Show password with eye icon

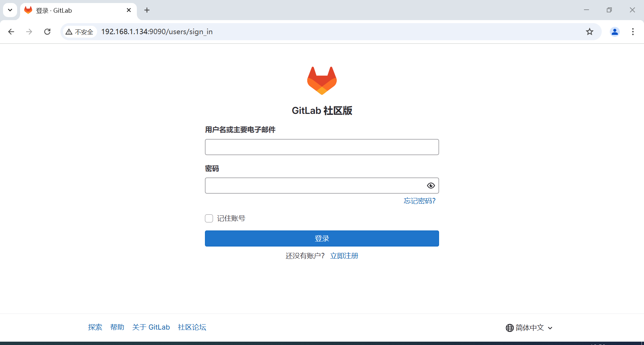[431, 186]
